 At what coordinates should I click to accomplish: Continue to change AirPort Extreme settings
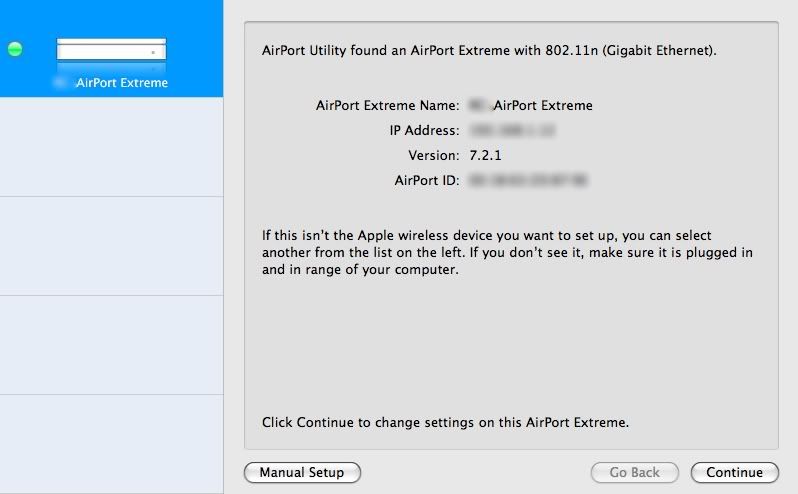coord(734,473)
